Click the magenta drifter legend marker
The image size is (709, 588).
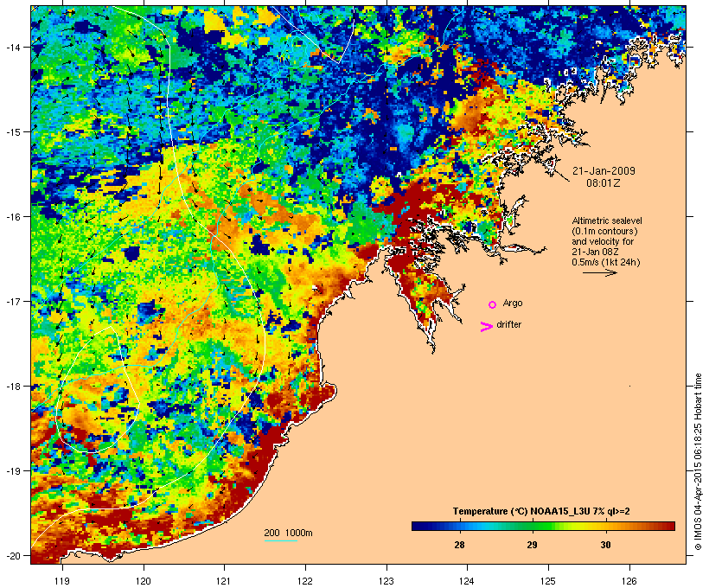487,327
